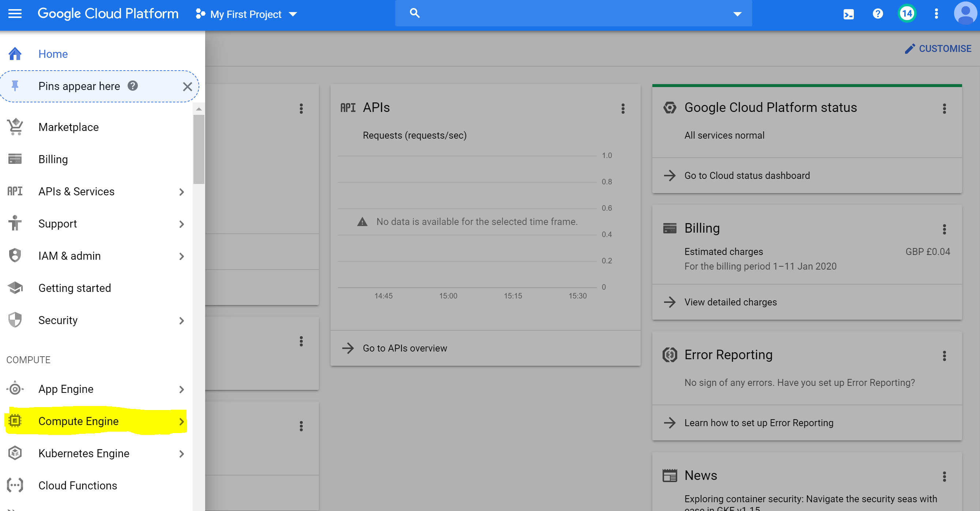Click the Home house icon
This screenshot has width=980, height=511.
tap(15, 54)
